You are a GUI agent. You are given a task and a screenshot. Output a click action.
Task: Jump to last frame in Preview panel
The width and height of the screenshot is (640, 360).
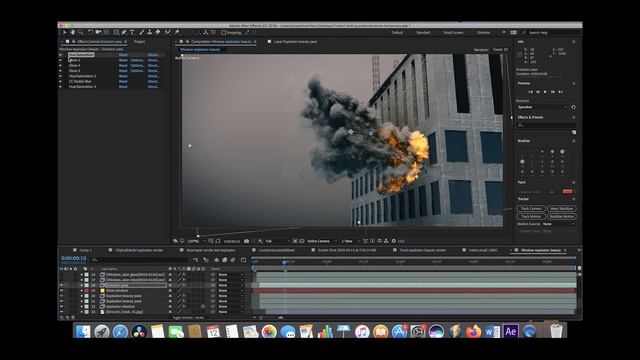tap(561, 92)
